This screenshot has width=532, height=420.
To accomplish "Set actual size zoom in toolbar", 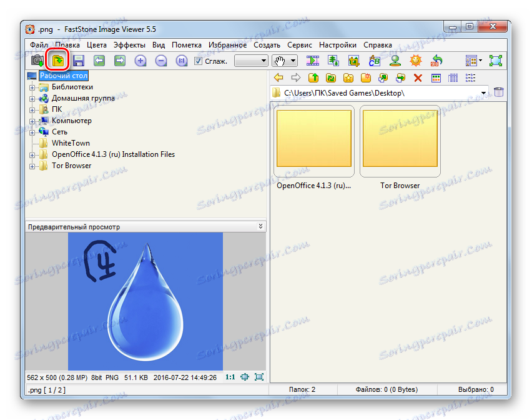I will click(182, 61).
